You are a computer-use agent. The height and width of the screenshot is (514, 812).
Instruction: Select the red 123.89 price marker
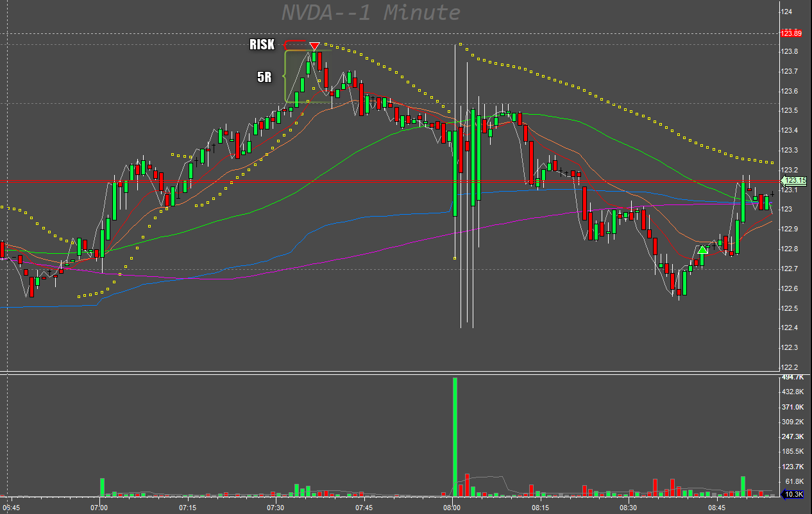coord(791,33)
